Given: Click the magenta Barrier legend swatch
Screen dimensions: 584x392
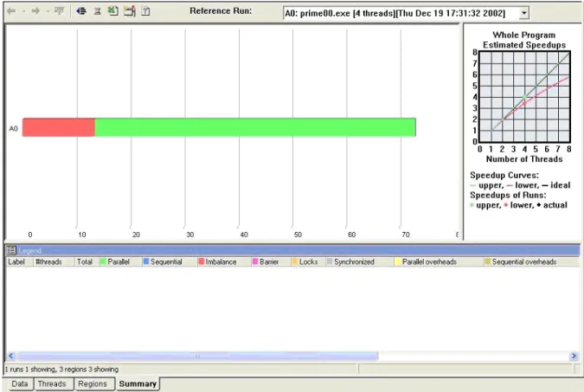Looking at the screenshot, I should (255, 261).
